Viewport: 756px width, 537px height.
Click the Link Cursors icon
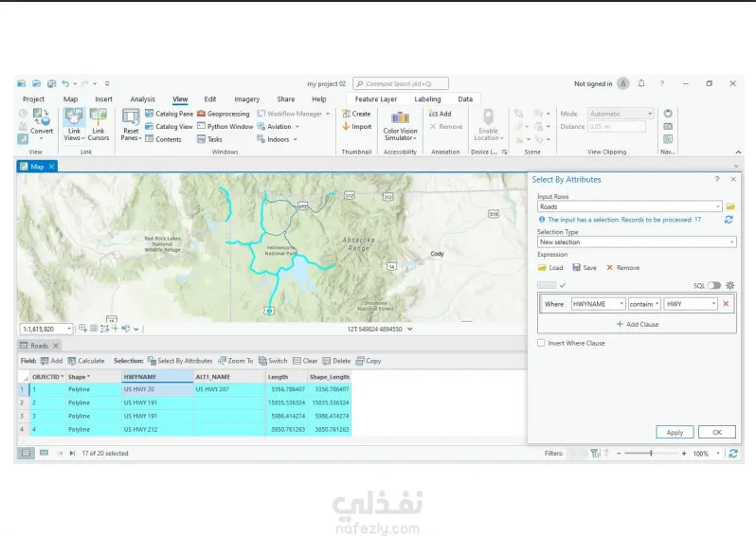(99, 117)
